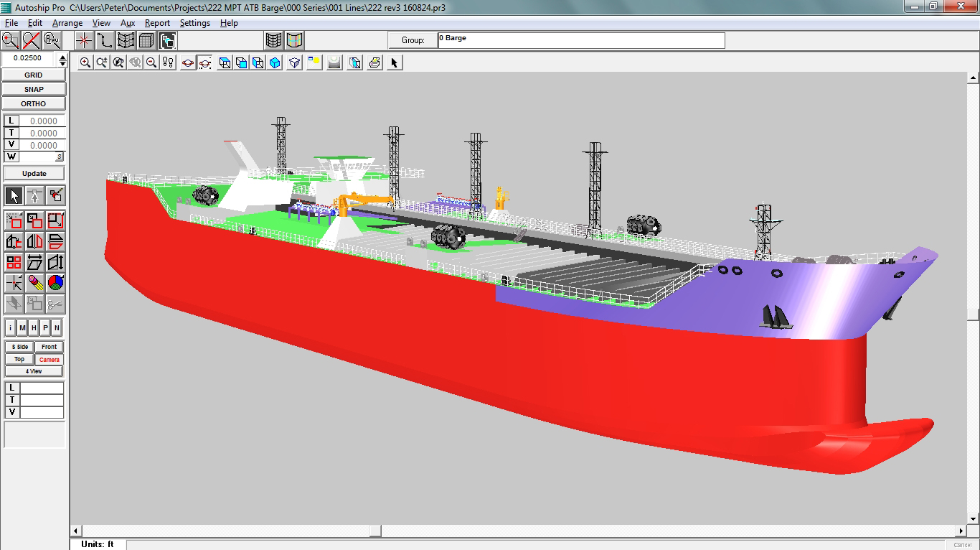Toggle the GRID button
This screenshot has height=550, width=980.
[34, 75]
